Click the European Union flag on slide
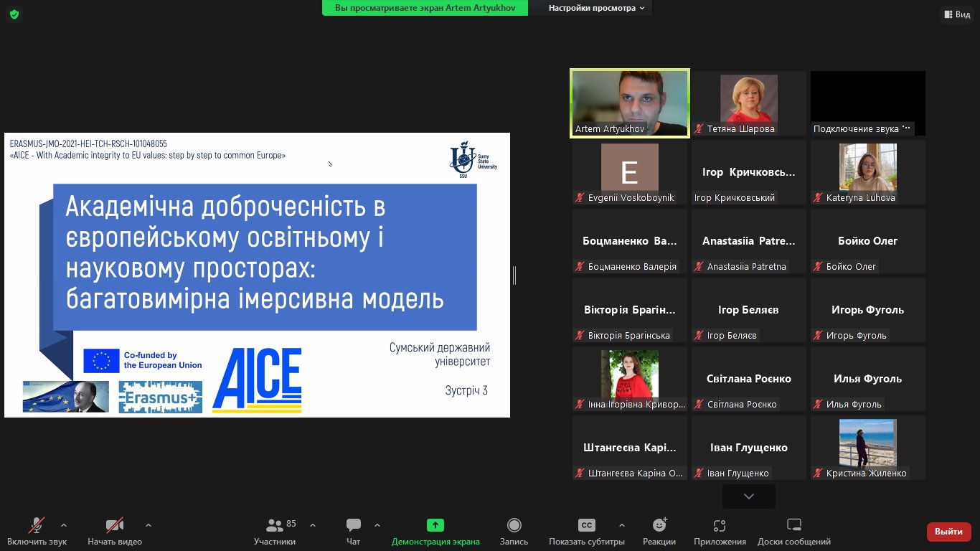Image resolution: width=980 pixels, height=551 pixels. pyautogui.click(x=101, y=361)
